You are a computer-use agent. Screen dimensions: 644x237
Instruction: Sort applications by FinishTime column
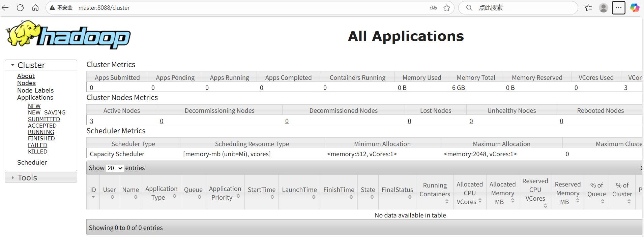coord(339,192)
